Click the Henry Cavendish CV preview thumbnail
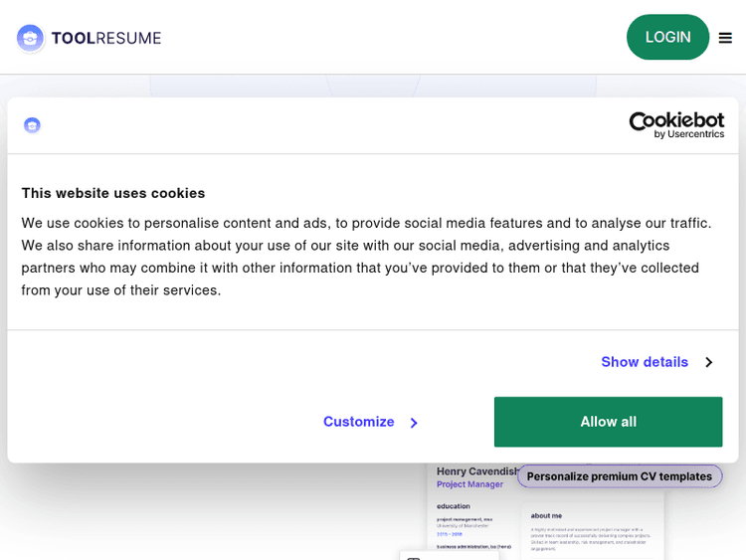 tap(545, 511)
